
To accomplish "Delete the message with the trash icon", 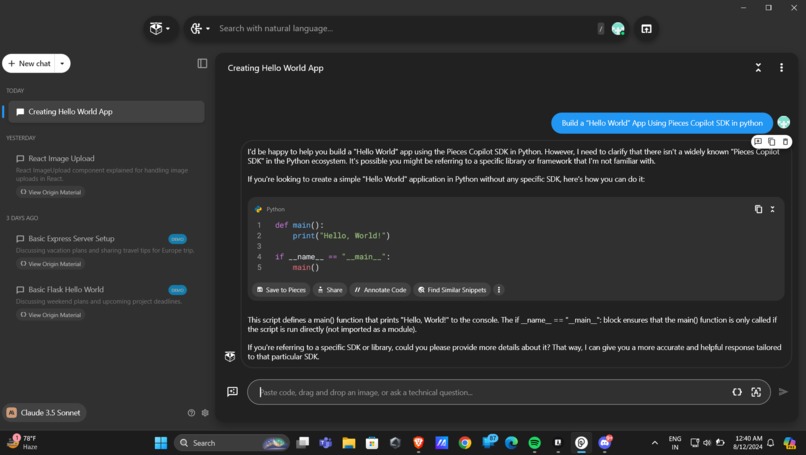I will (x=785, y=141).
